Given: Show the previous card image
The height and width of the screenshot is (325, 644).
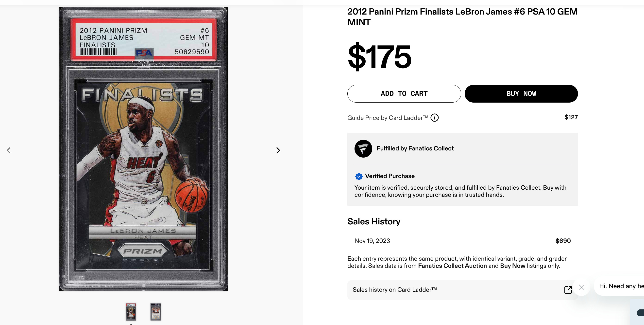Looking at the screenshot, I should pos(9,150).
